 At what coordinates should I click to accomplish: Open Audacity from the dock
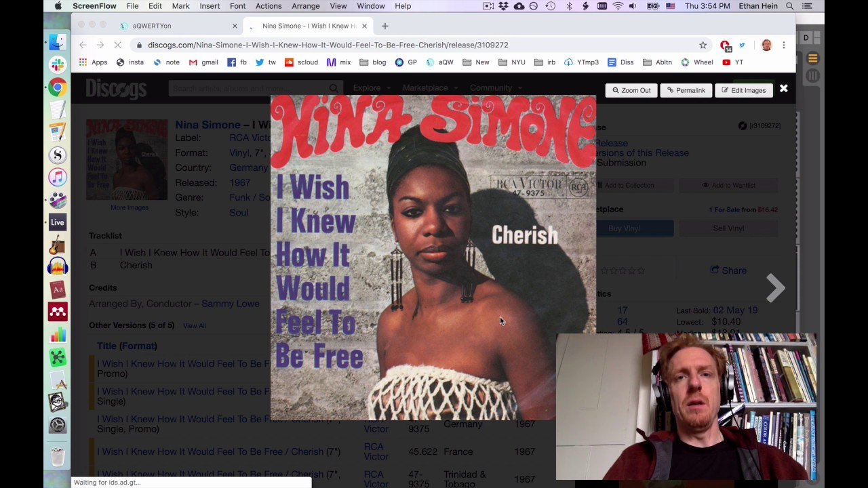[x=58, y=267]
